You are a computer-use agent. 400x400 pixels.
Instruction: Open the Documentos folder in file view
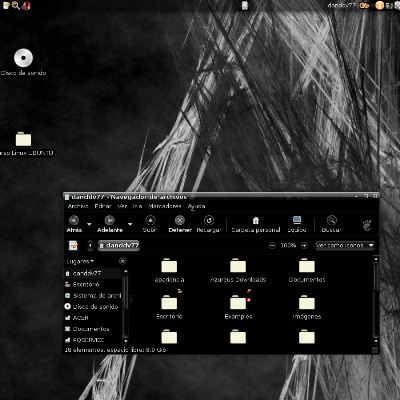[x=307, y=270]
